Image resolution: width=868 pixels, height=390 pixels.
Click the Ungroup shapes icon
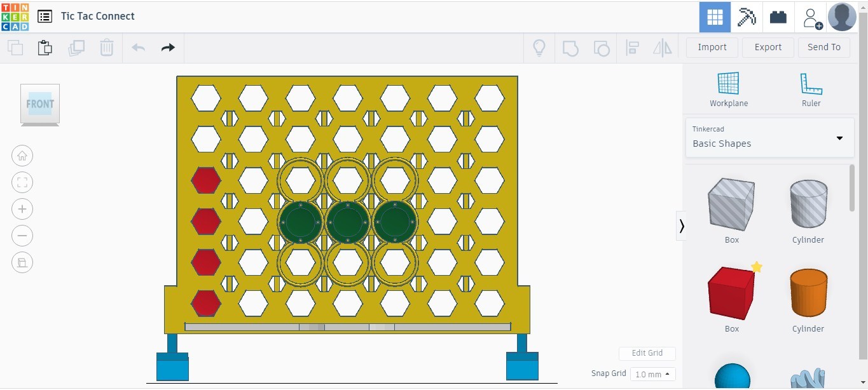pos(601,48)
